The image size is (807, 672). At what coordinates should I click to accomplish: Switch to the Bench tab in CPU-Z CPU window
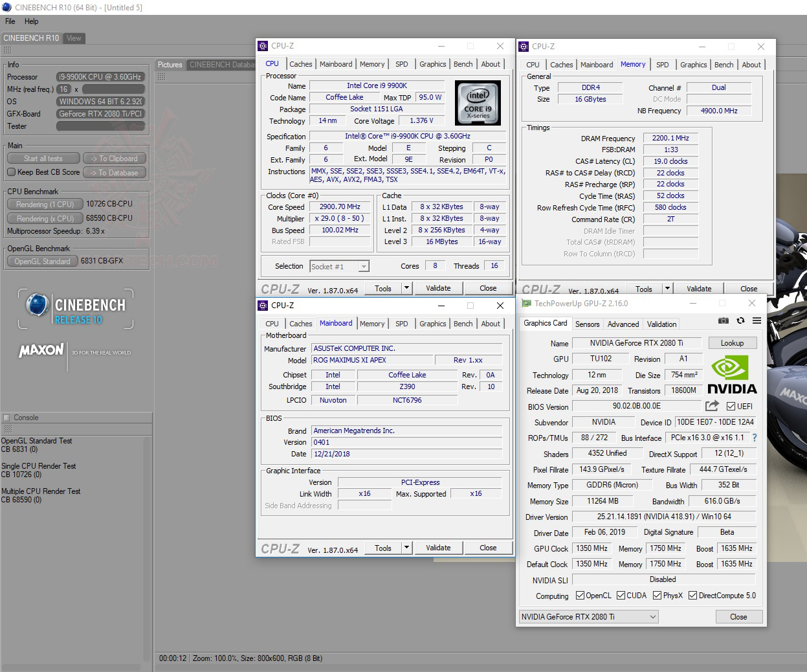pyautogui.click(x=463, y=64)
